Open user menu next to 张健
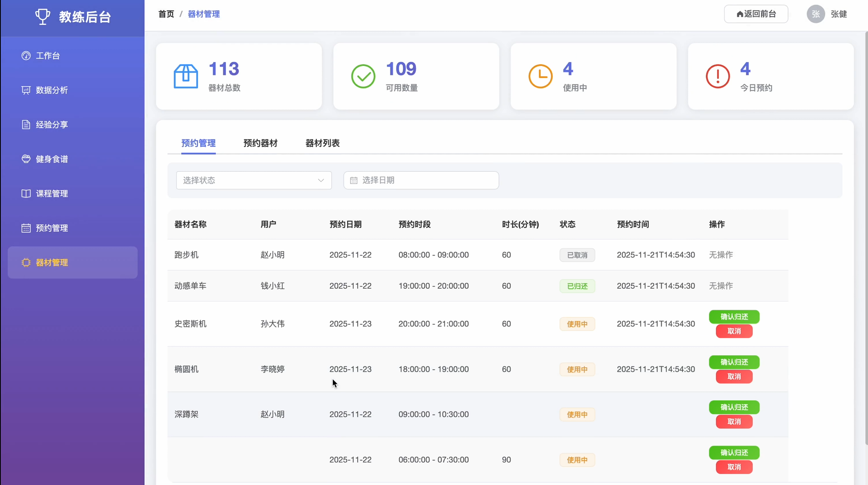Viewport: 868px width, 485px height. click(x=839, y=14)
